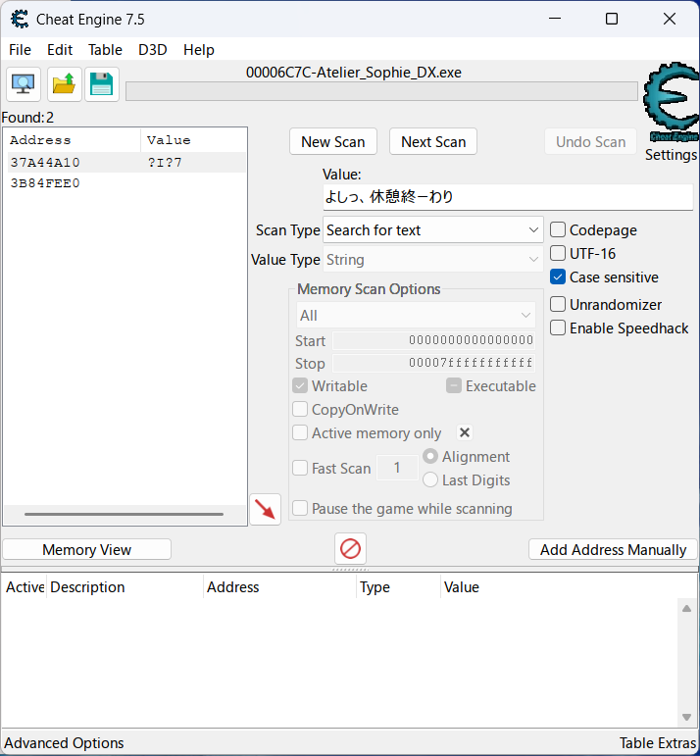700x756 pixels.
Task: Click the red clear address list icon
Action: click(x=350, y=547)
